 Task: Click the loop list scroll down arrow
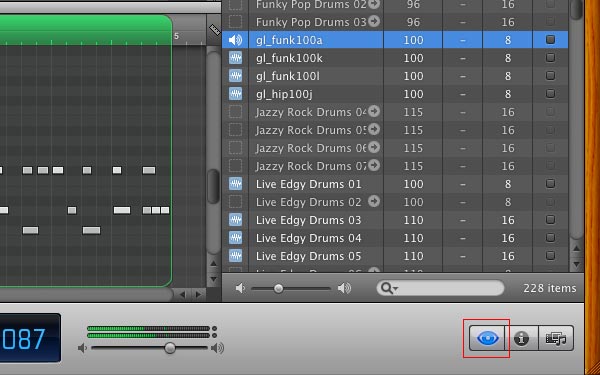tap(577, 264)
